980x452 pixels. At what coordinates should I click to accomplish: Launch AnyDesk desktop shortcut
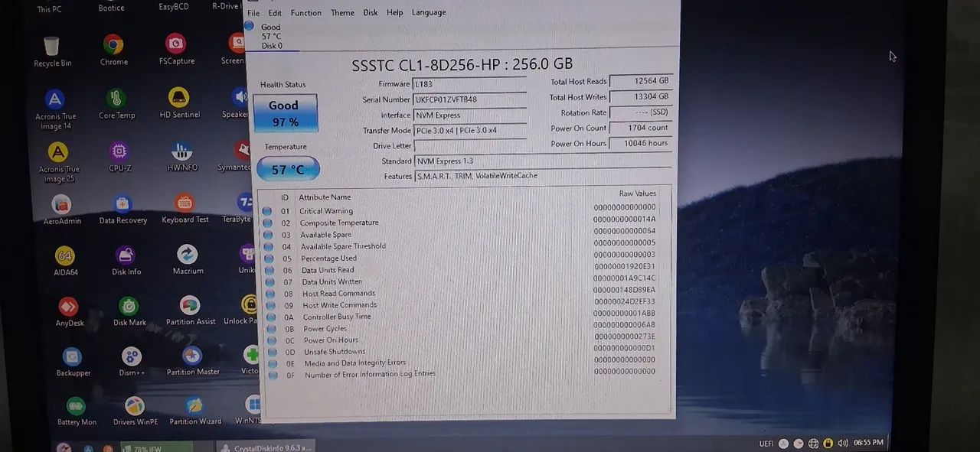point(69,312)
